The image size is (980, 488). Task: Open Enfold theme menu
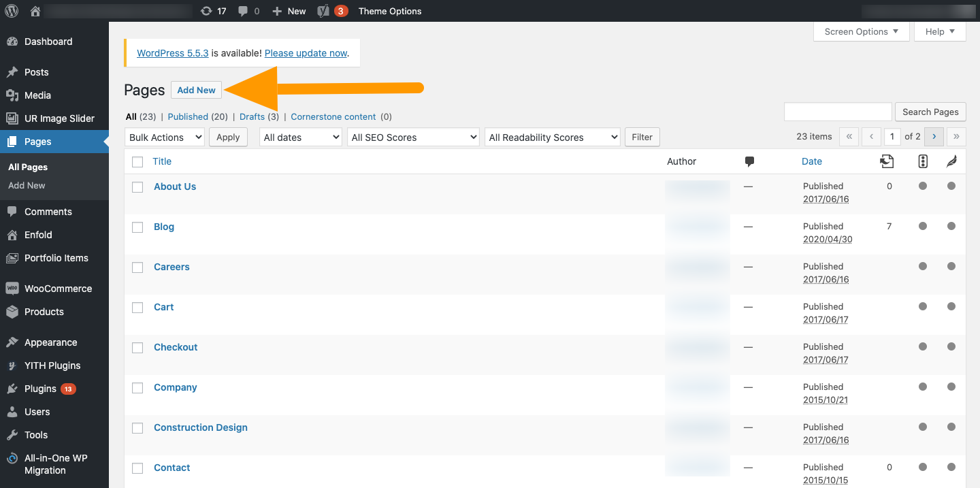tap(54, 235)
